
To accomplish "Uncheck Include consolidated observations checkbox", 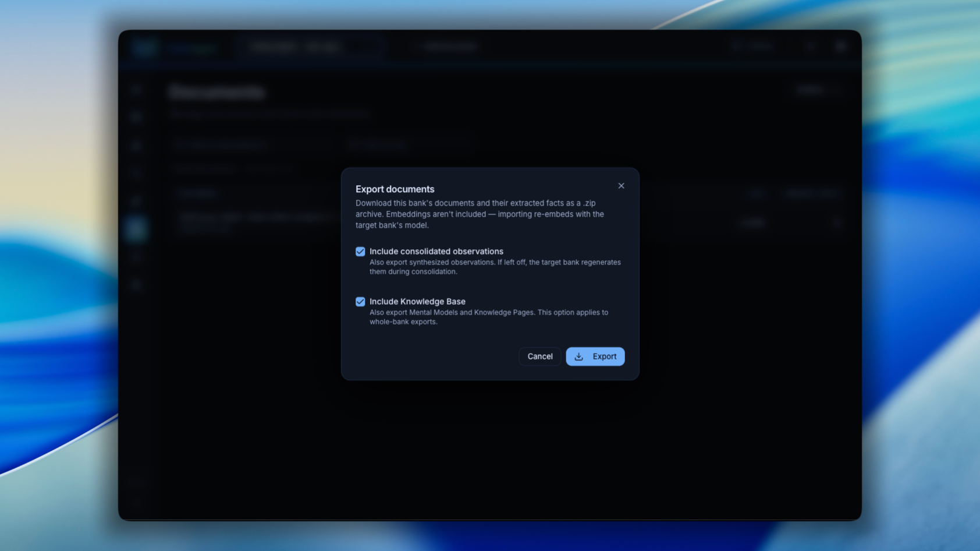I will 360,252.
